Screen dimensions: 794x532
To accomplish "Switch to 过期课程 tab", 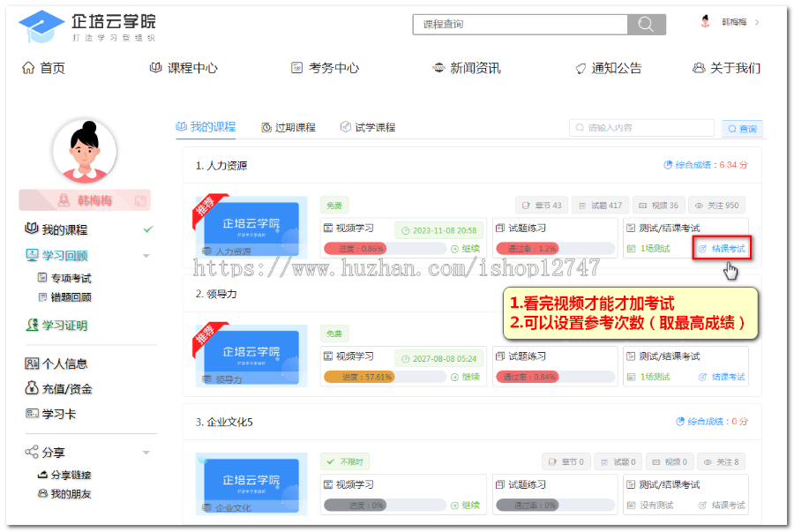I will (288, 128).
